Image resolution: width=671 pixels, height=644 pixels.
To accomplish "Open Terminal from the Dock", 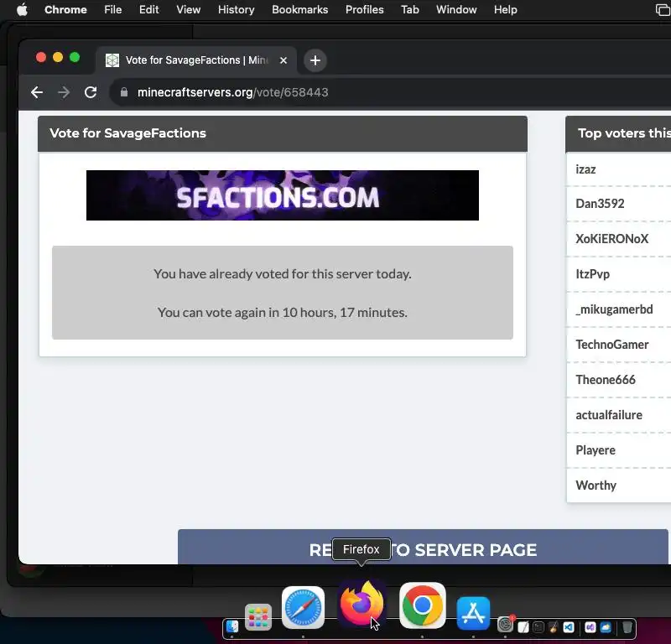I will pyautogui.click(x=538, y=627).
